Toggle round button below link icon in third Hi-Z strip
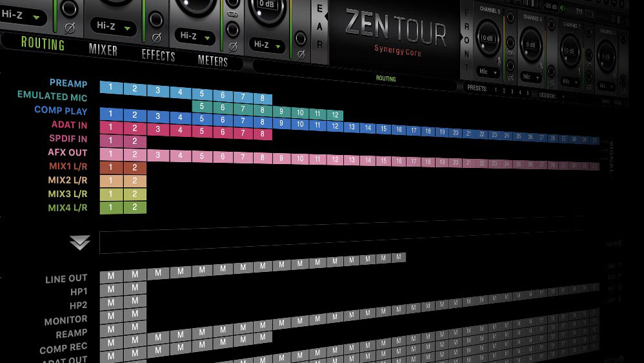This screenshot has width=644, height=363. click(233, 30)
